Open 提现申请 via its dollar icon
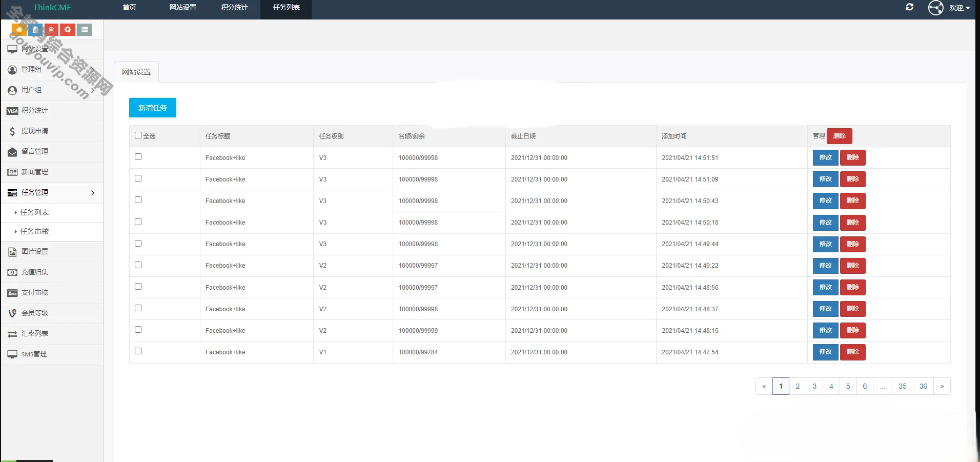 point(12,131)
